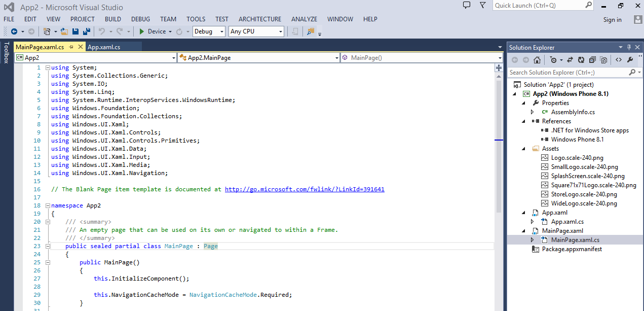Open Properties wrench icon in Solution Explorer
Viewport: 644px width, 311px height.
630,60
